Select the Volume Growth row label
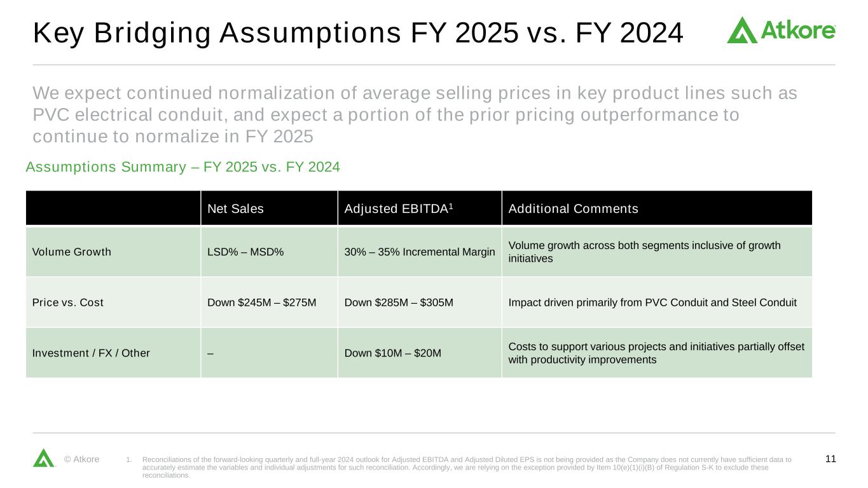This screenshot has width=868, height=488. [71, 252]
